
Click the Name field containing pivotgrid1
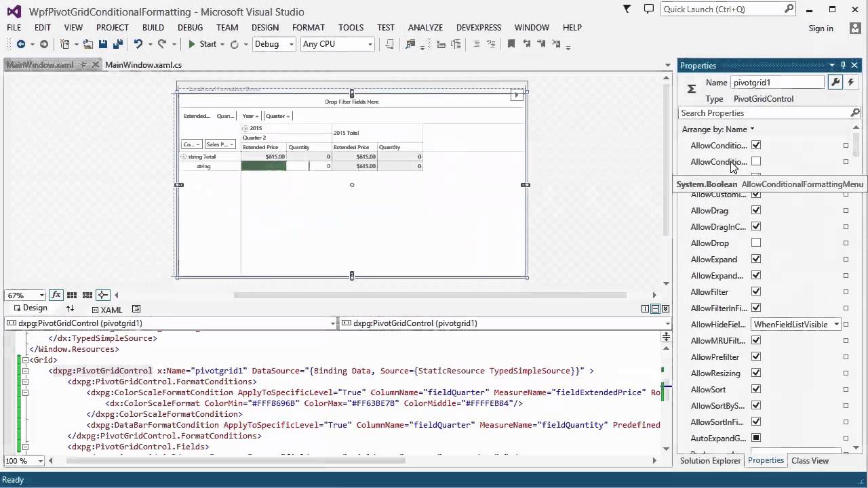tap(777, 82)
